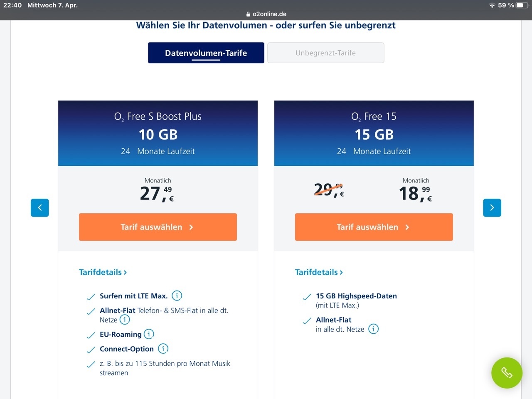
Task: Click '15 GB Highspeed-Daten' feature text
Action: click(356, 296)
